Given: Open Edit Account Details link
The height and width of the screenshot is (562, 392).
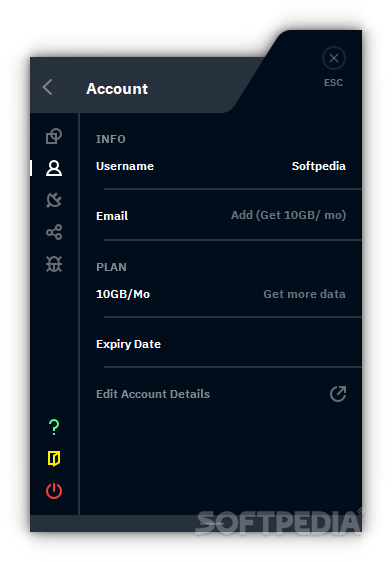Looking at the screenshot, I should 153,394.
